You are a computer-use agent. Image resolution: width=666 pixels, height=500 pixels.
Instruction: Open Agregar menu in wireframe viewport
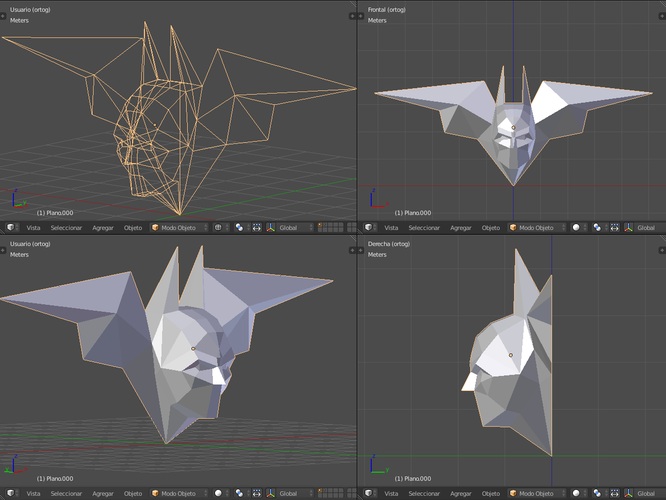point(103,228)
